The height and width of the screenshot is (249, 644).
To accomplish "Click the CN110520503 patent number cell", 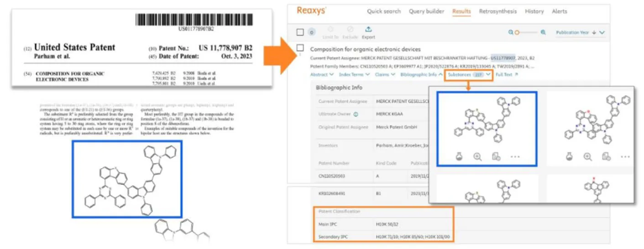I will (332, 175).
